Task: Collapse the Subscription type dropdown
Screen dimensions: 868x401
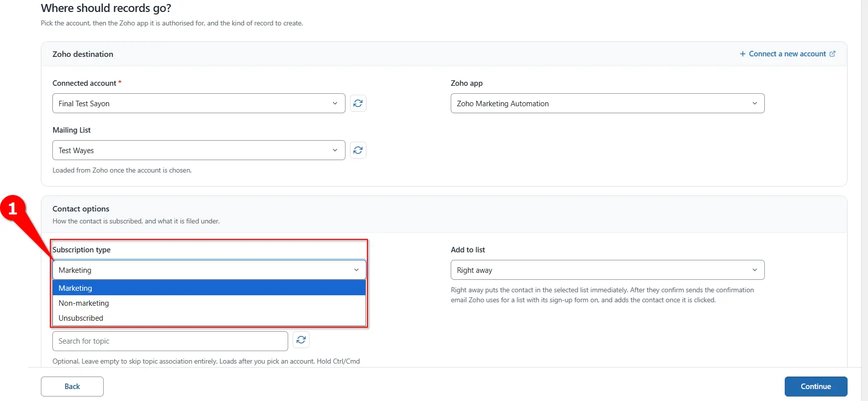Action: click(x=209, y=270)
